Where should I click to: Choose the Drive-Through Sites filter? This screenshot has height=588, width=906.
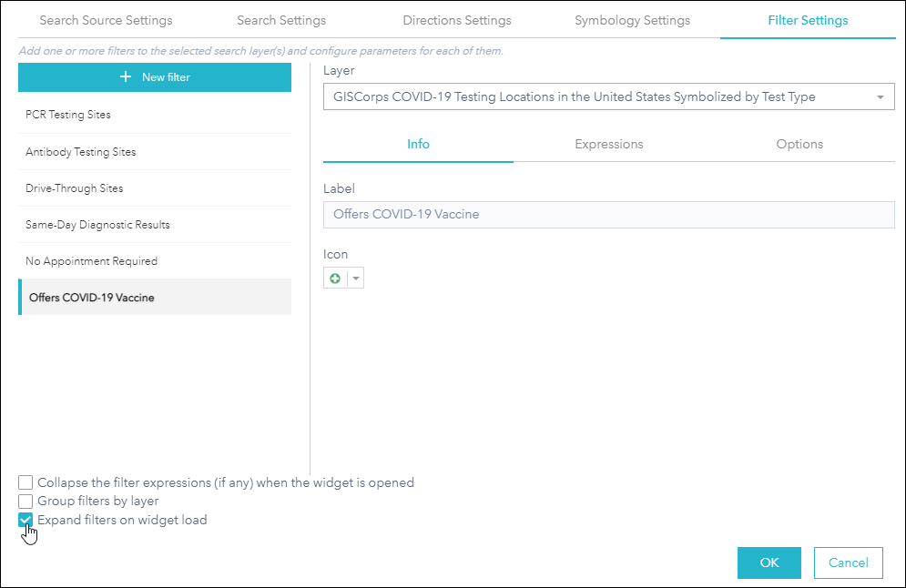pos(155,188)
